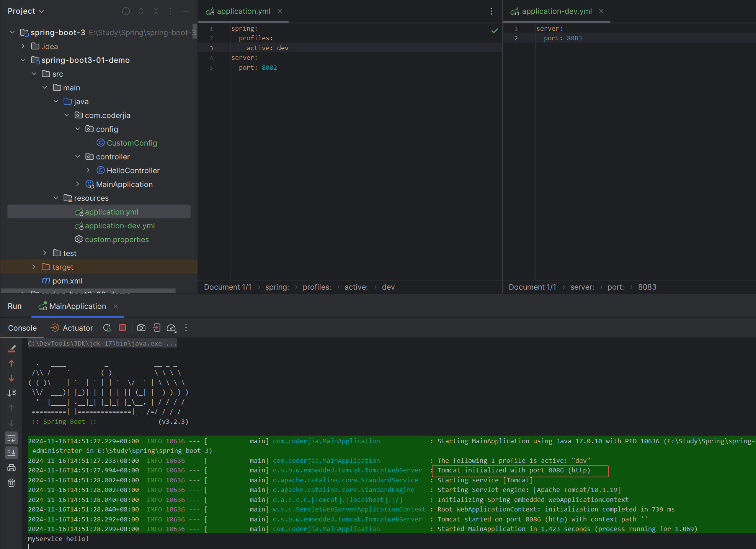Viewport: 756px width, 549px height.
Task: Switch to application-dev.yml editor tab
Action: 557,11
